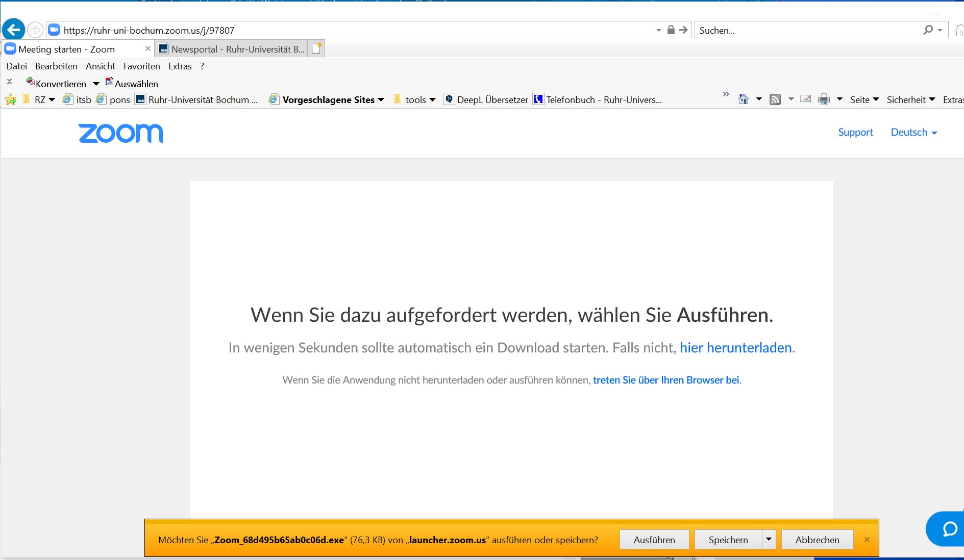964x560 pixels.
Task: Expand the search provider dropdown arrow
Action: (x=940, y=31)
